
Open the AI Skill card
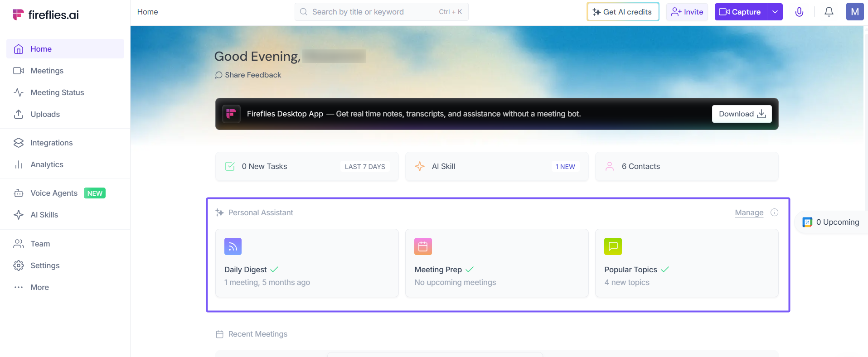pyautogui.click(x=497, y=166)
